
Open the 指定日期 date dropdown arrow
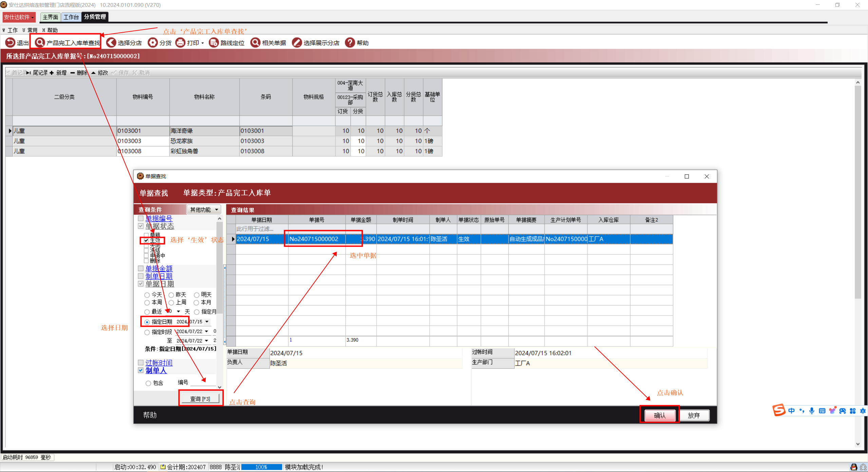[207, 322]
